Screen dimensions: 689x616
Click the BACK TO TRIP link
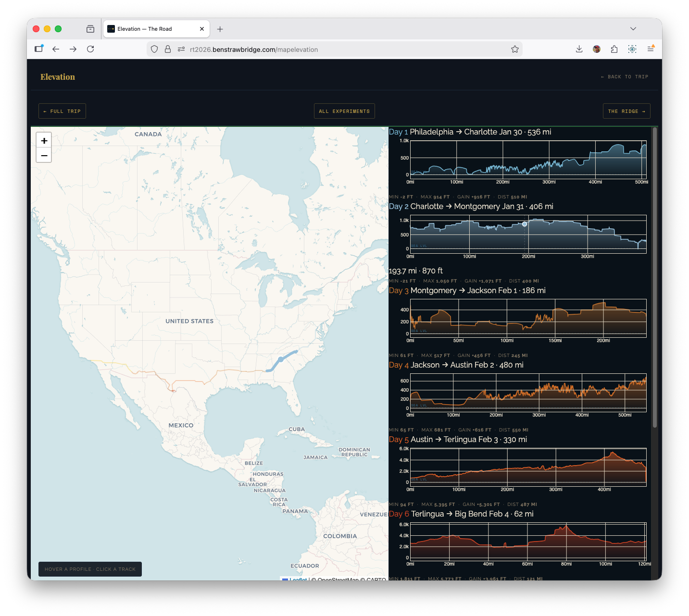coord(624,76)
